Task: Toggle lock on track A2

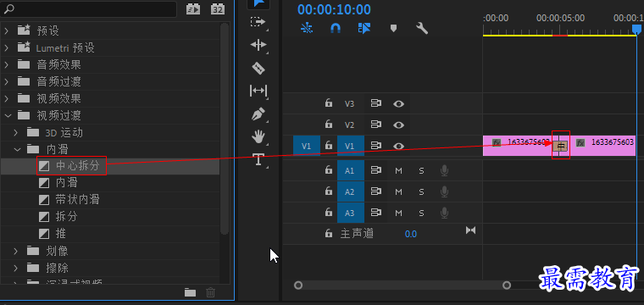Action: click(x=329, y=191)
